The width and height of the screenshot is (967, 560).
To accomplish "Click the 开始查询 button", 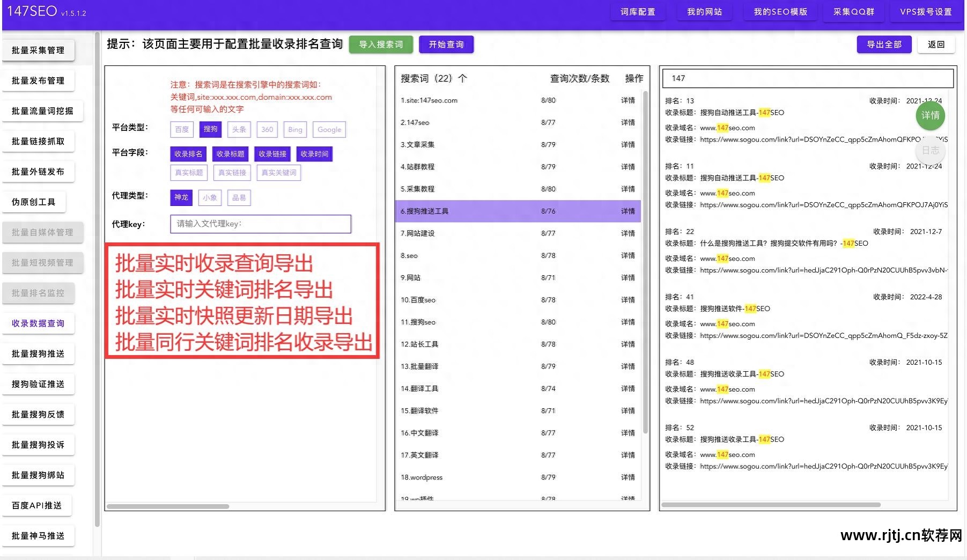I will pyautogui.click(x=446, y=45).
